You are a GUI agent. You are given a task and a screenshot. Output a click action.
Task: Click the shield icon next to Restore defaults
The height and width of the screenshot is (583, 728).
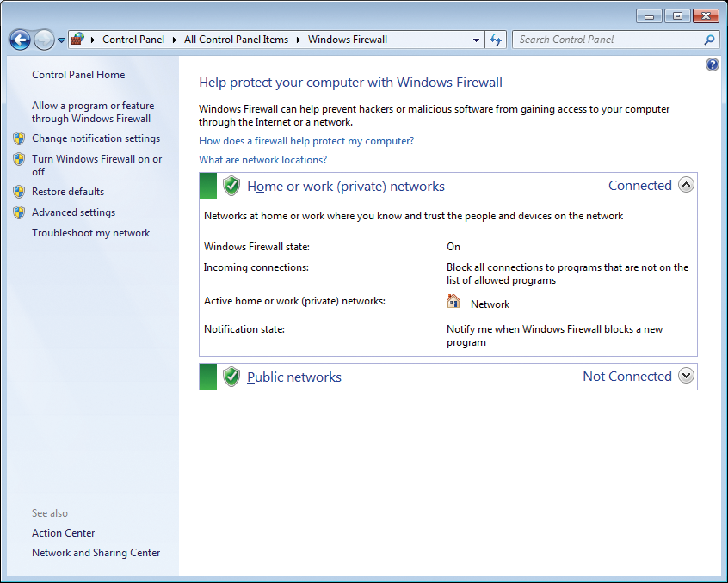coord(19,192)
